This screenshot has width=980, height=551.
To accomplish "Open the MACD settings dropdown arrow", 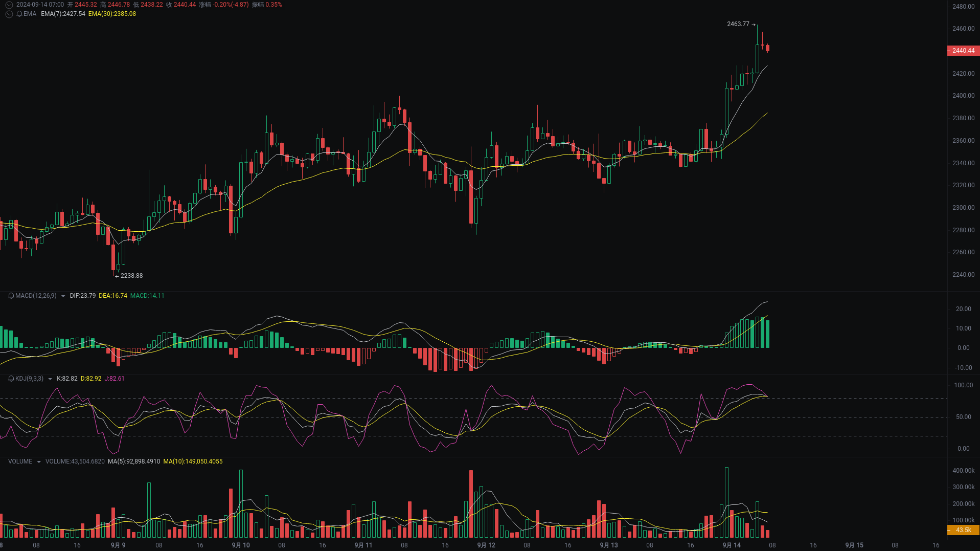I will (x=62, y=296).
